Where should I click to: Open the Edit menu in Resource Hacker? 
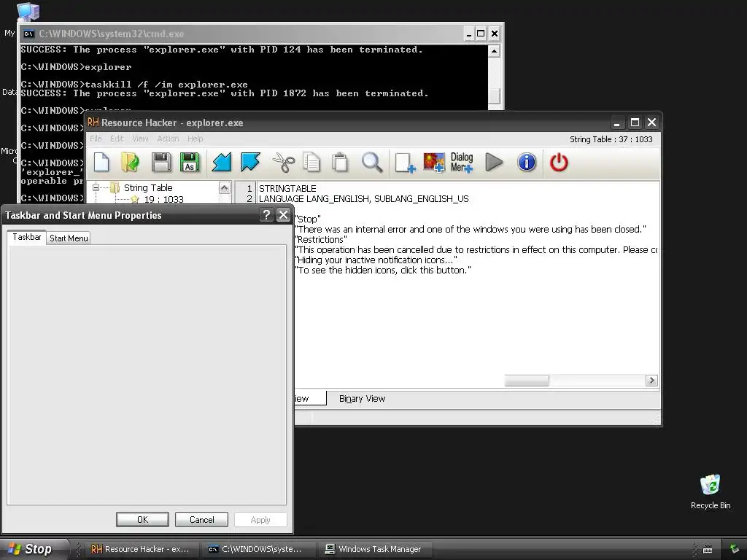pos(117,139)
